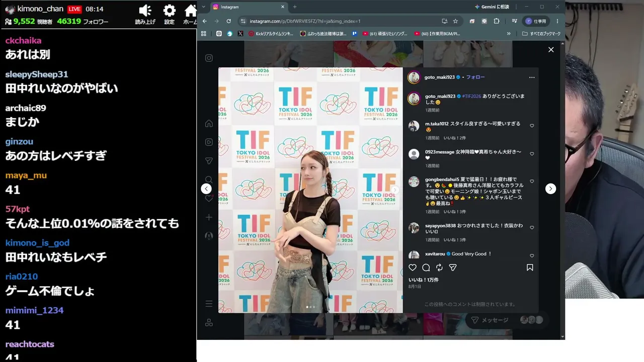Close the Instagram browser tab
This screenshot has height=362, width=644.
[283, 7]
